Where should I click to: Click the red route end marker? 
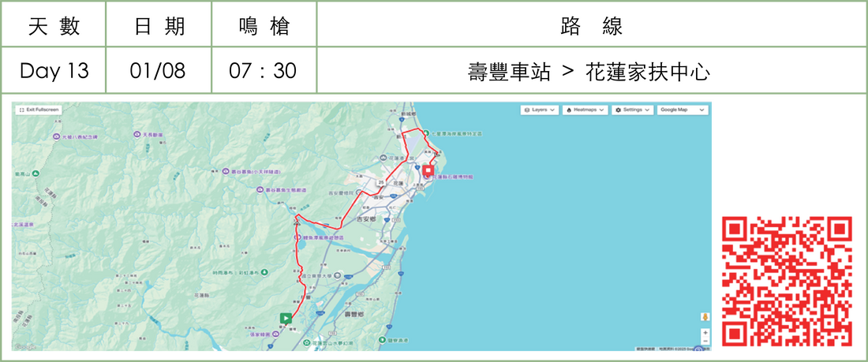click(x=428, y=170)
